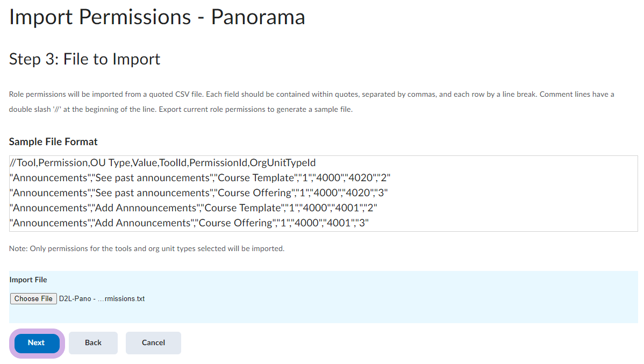Cancel the permissions import
The width and height of the screenshot is (644, 364).
[x=153, y=342]
